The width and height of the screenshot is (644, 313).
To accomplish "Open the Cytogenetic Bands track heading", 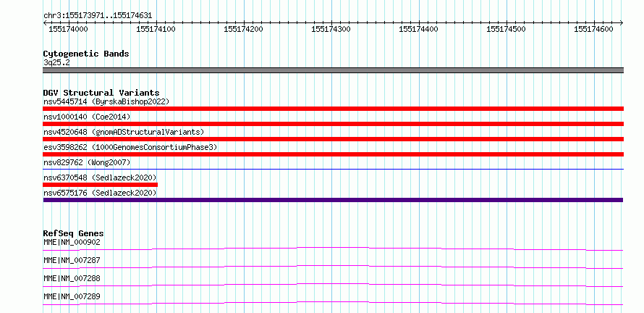I will tap(86, 54).
